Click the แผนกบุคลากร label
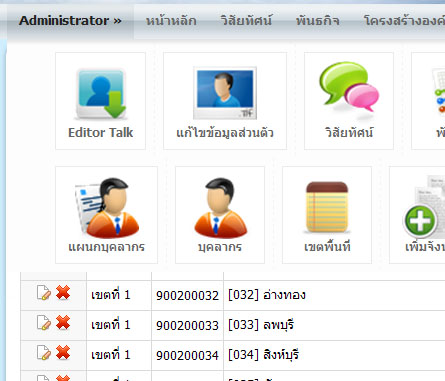 106,247
